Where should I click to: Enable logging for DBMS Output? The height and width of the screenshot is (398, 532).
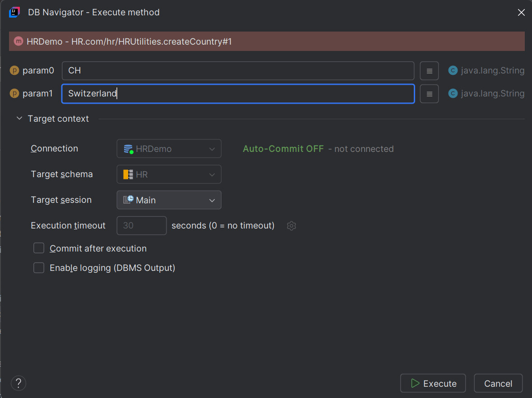tap(39, 268)
